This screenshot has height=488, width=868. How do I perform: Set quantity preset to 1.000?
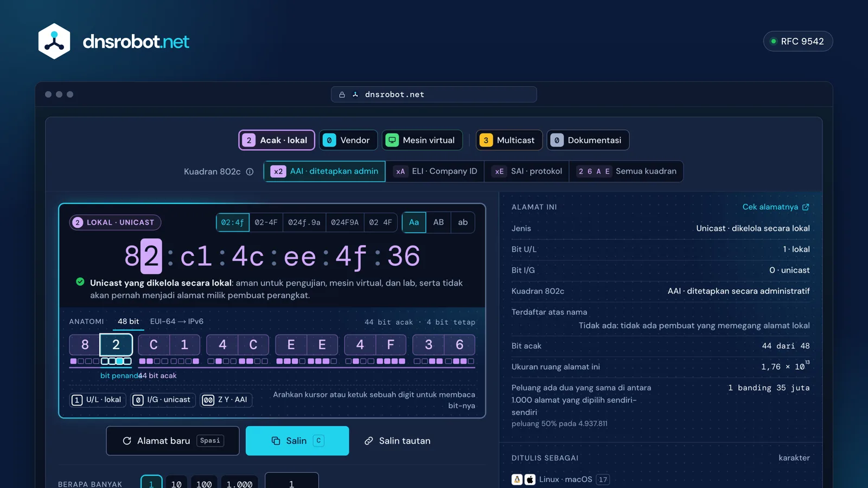tap(239, 484)
